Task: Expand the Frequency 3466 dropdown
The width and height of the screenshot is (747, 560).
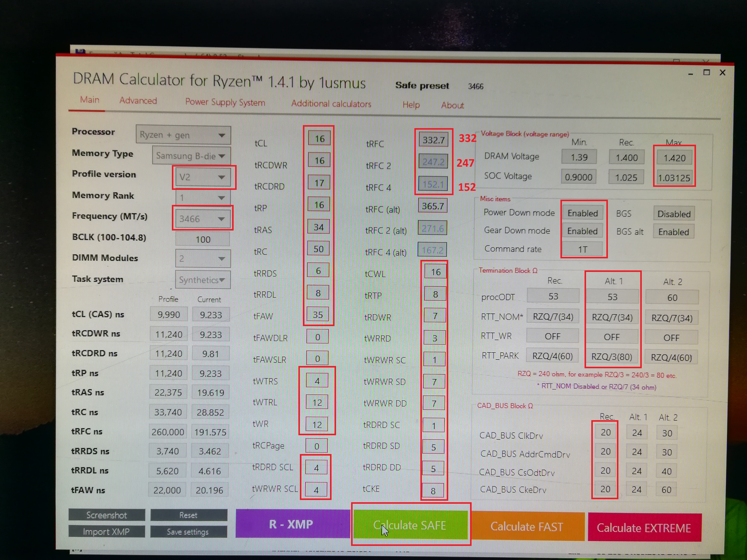Action: (x=203, y=219)
